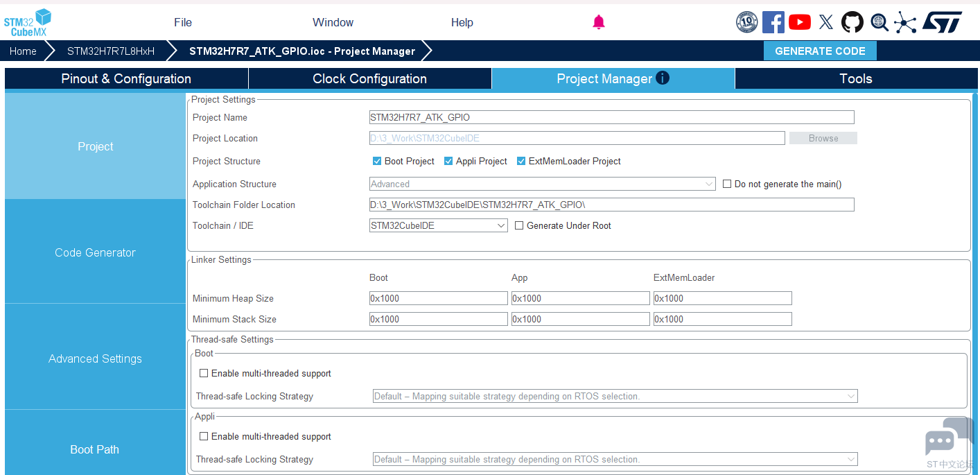980x475 pixels.
Task: Click the 10 years anniversary badge icon
Action: pyautogui.click(x=746, y=22)
